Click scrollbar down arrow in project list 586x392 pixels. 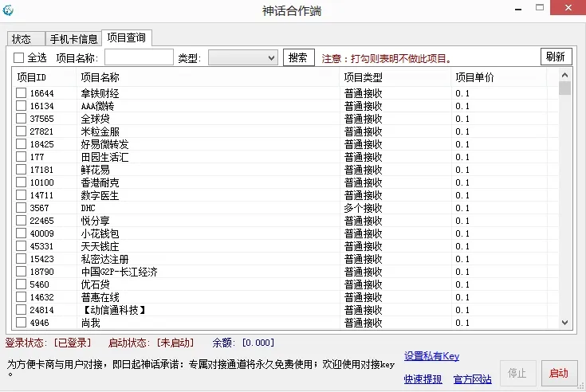coord(565,323)
